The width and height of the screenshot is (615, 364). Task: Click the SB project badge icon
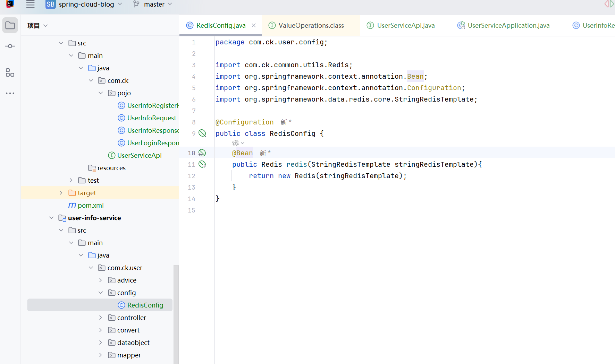[x=51, y=5]
